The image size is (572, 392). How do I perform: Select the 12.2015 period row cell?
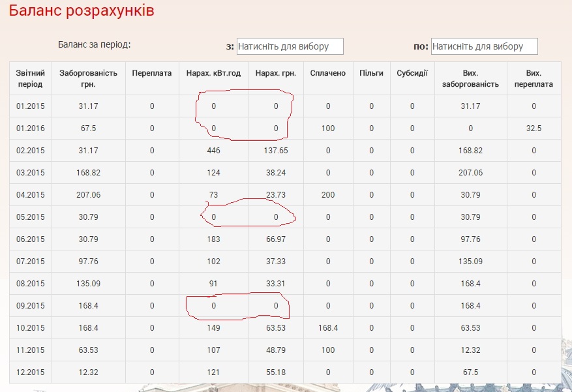(30, 372)
